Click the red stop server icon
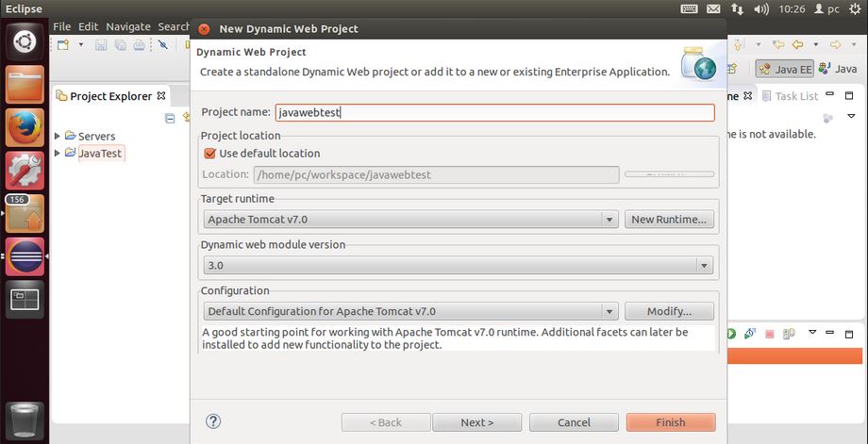Image resolution: width=868 pixels, height=444 pixels. pos(770,334)
